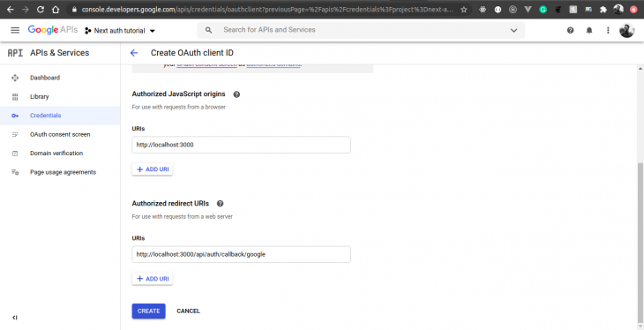Go to browser home page
The width and height of the screenshot is (644, 330).
click(x=56, y=9)
